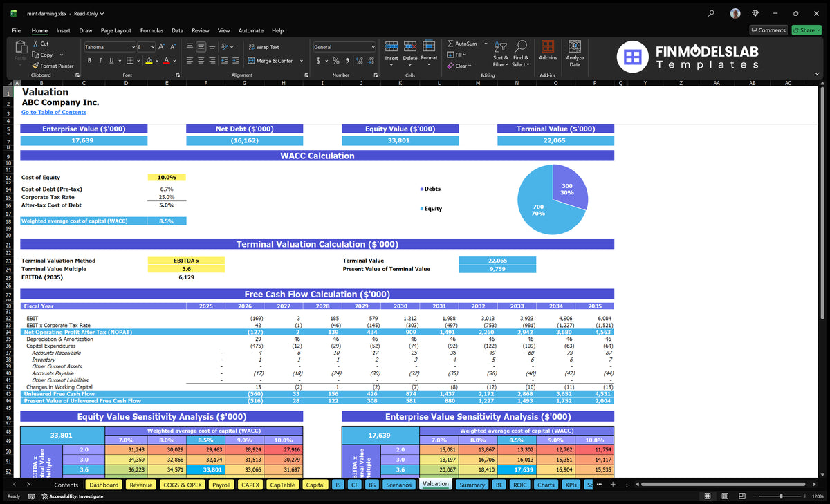The width and height of the screenshot is (830, 504).
Task: Toggle Wrap Text
Action: (x=264, y=47)
